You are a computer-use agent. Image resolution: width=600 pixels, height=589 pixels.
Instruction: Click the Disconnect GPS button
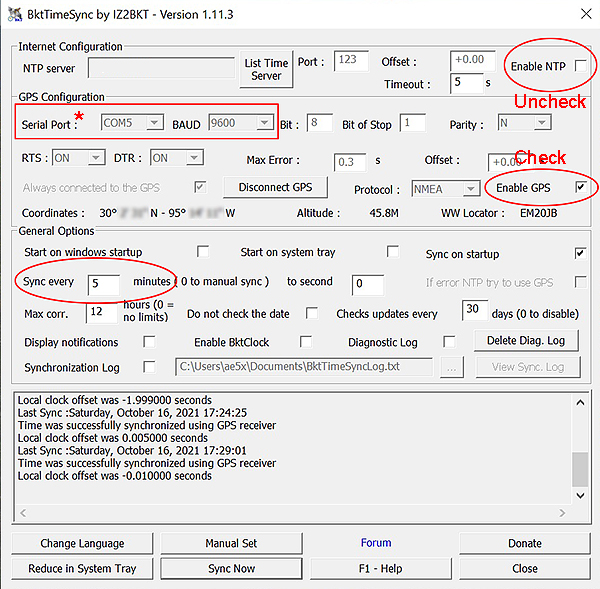coord(275,187)
